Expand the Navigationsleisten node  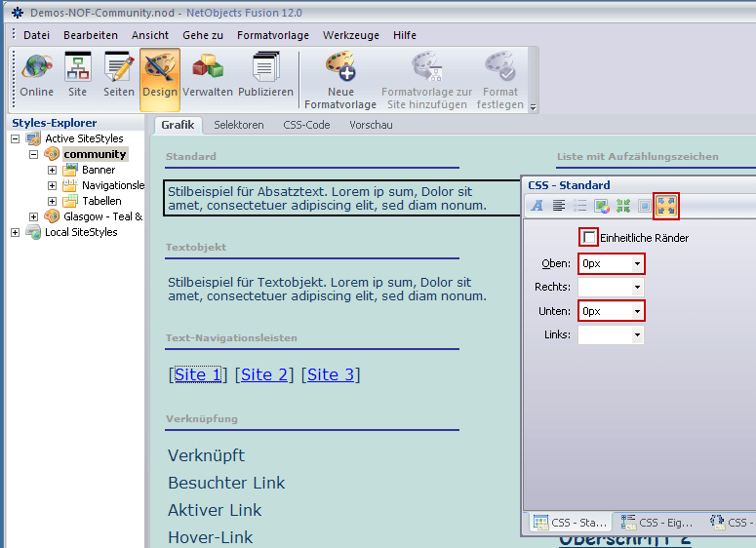coord(52,185)
